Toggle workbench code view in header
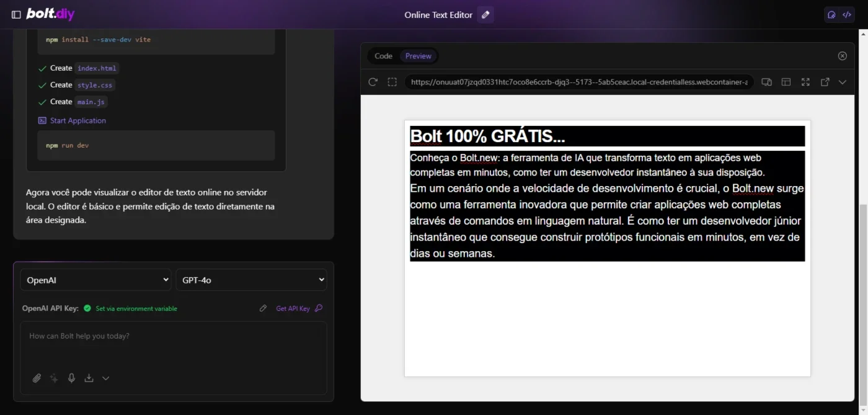Screen dimensions: 868x415 [847, 15]
